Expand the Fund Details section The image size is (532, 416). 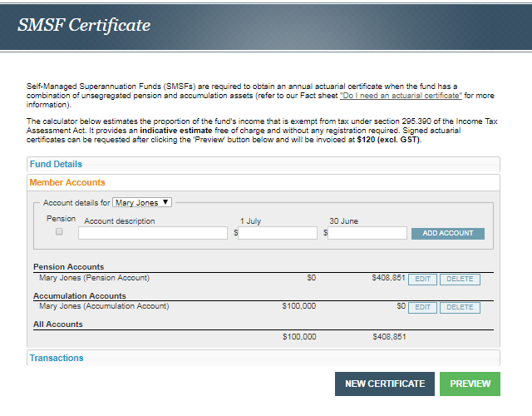[57, 165]
